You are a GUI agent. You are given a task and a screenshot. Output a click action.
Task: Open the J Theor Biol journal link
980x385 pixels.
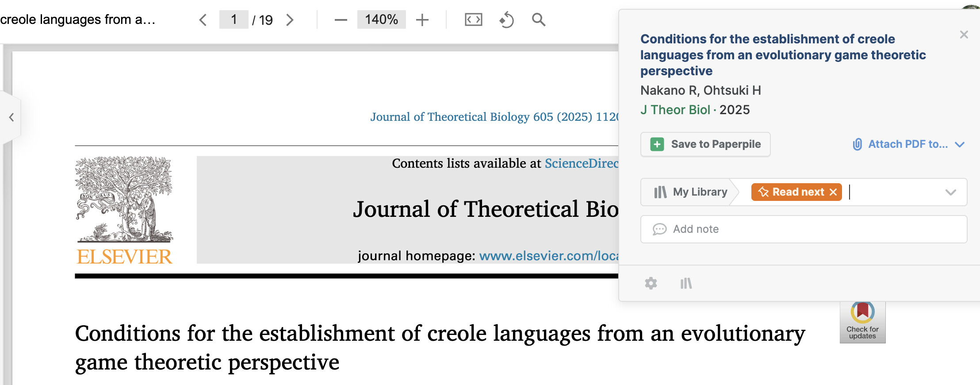[675, 110]
